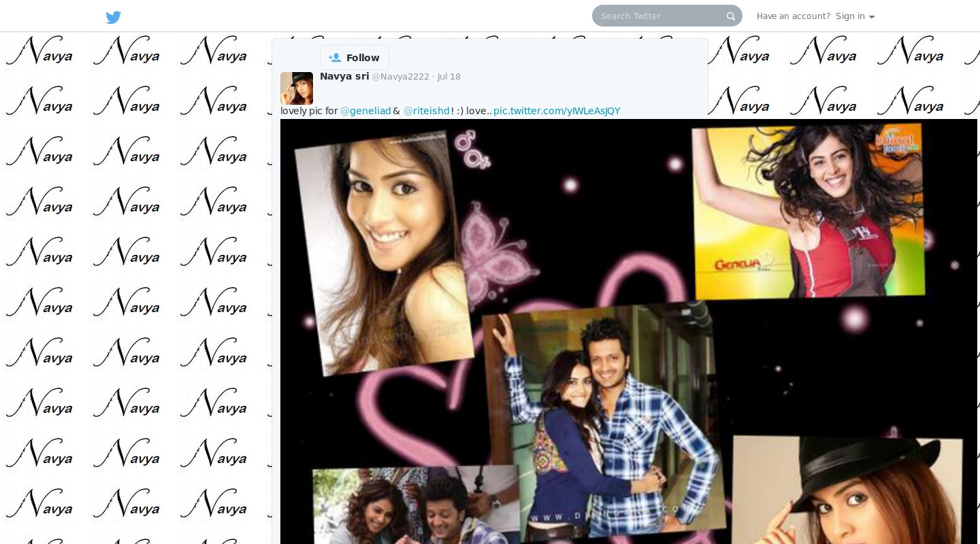Open the pic.twitter.com/yIWLeAsJQY link
Image resolution: width=980 pixels, height=544 pixels.
[557, 111]
